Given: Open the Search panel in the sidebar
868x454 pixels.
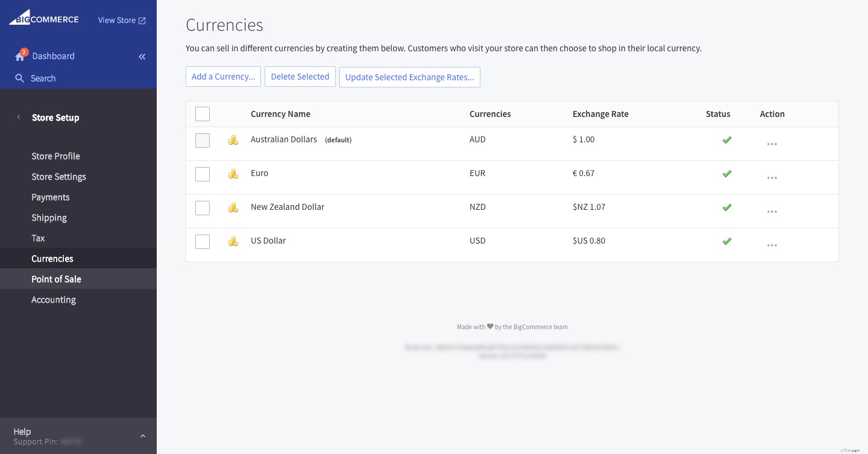Looking at the screenshot, I should [43, 78].
